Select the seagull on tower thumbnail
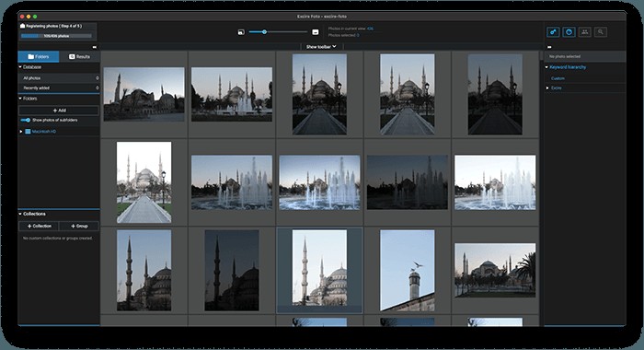 [x=407, y=270]
